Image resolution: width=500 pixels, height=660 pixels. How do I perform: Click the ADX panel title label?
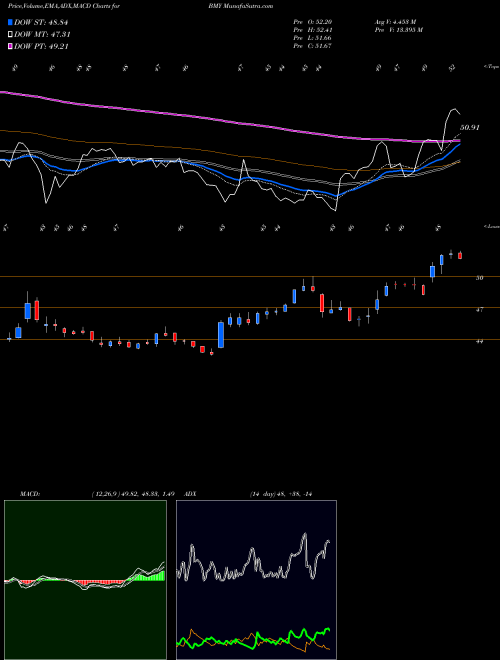[x=191, y=494]
